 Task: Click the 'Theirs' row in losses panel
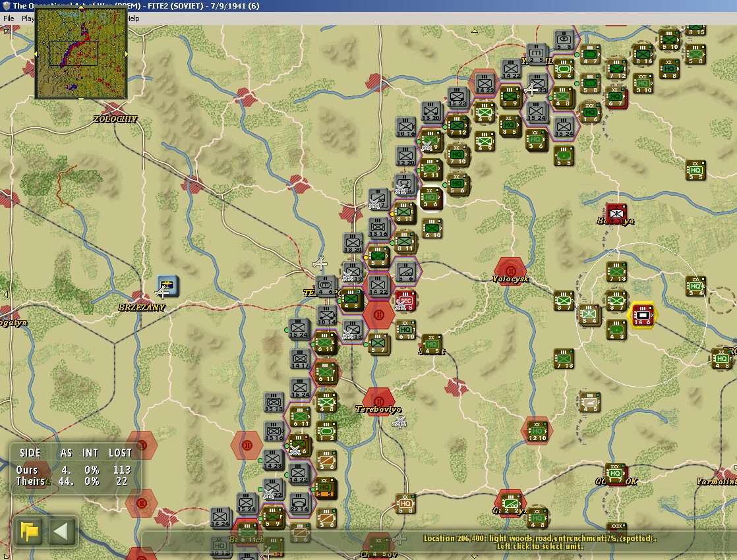74,482
